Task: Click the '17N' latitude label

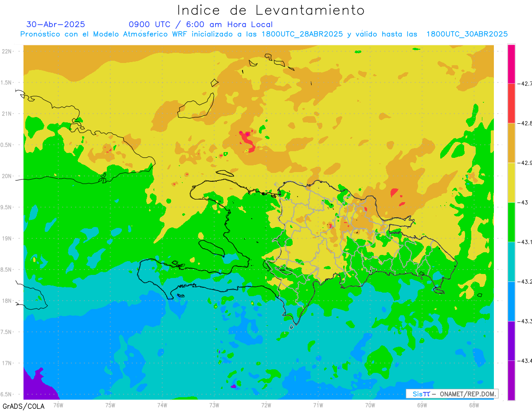Action: click(7, 363)
